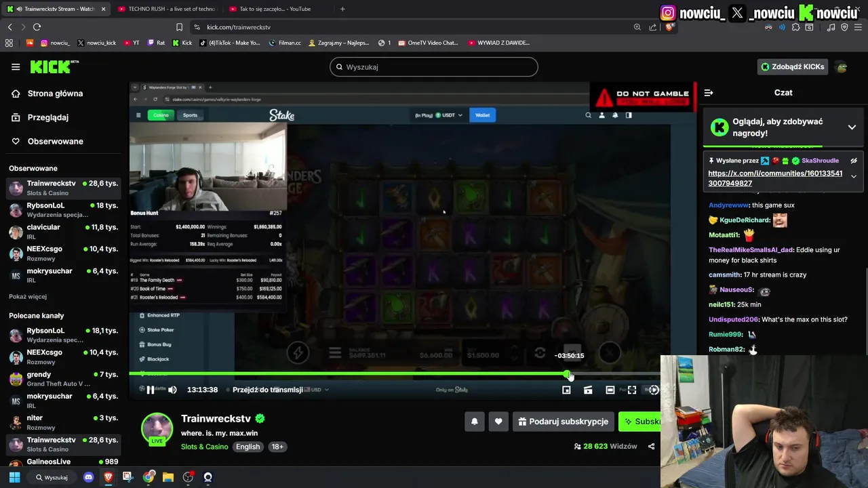The image size is (868, 488).
Task: Bookmark the page with the bookmark icon
Action: (x=179, y=27)
